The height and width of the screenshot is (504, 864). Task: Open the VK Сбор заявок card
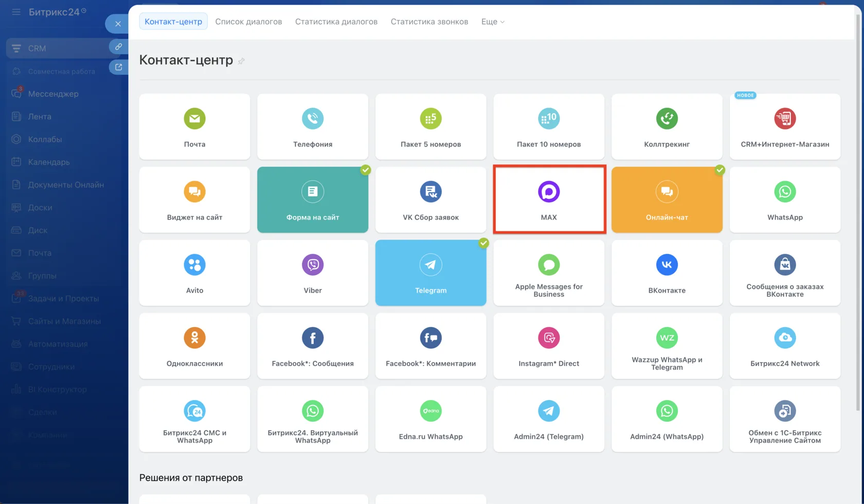[x=430, y=200]
